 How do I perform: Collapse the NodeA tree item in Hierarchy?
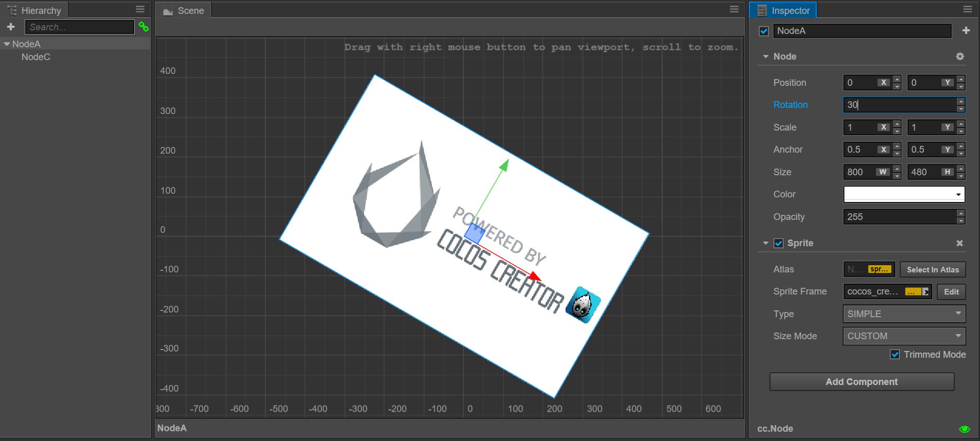[x=7, y=44]
